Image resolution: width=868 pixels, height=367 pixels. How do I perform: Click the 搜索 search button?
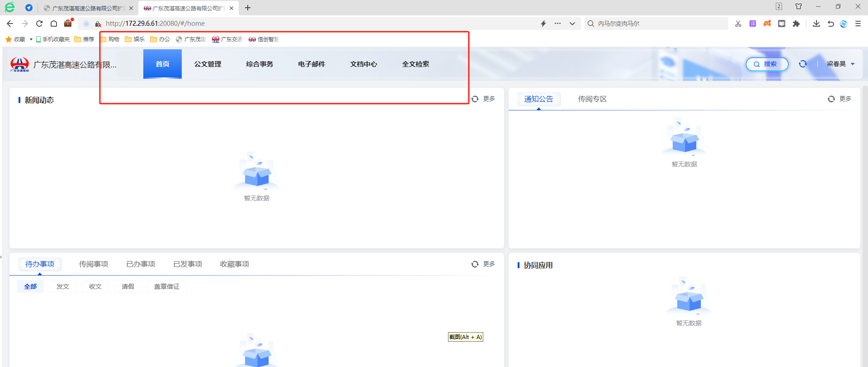tap(767, 64)
